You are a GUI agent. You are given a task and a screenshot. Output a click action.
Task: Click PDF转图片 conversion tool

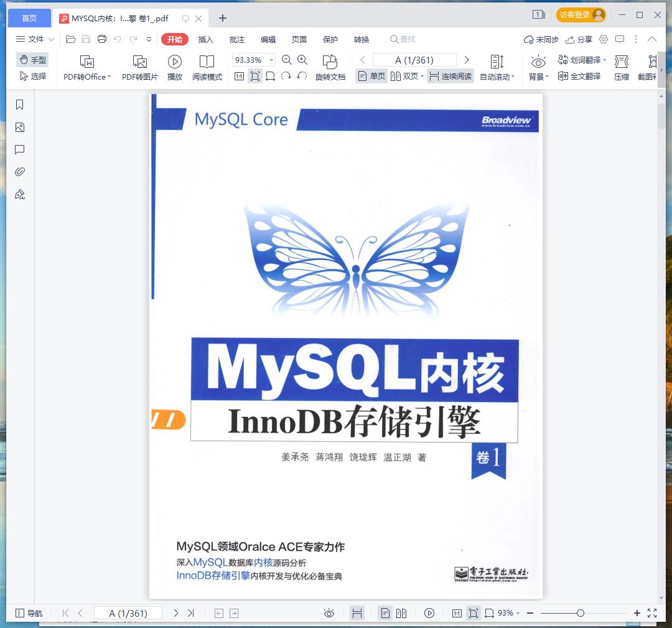point(140,68)
